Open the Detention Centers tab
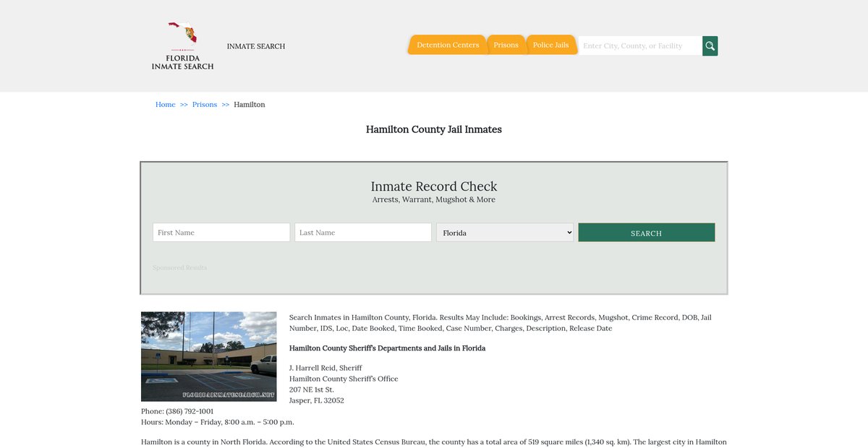 [x=447, y=45]
